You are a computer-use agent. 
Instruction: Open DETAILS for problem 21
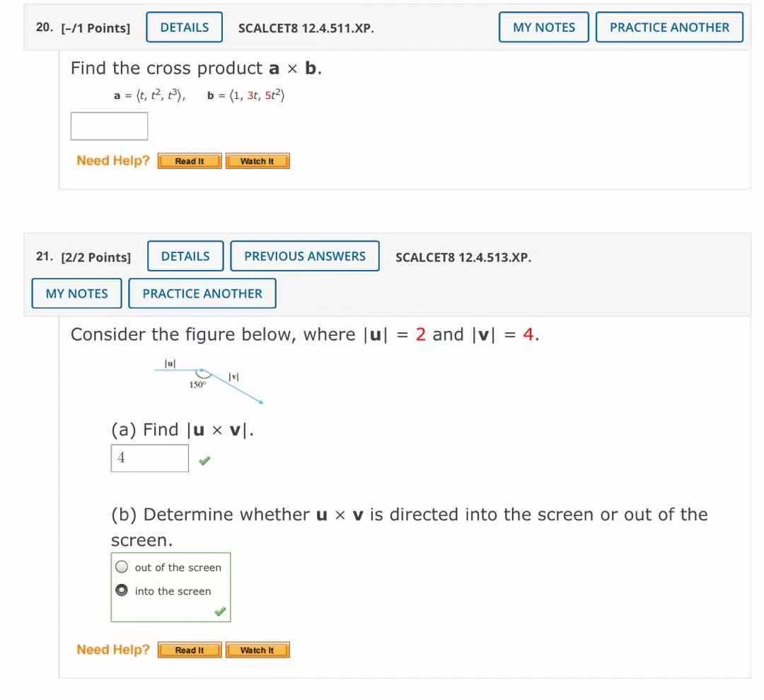[x=185, y=256]
